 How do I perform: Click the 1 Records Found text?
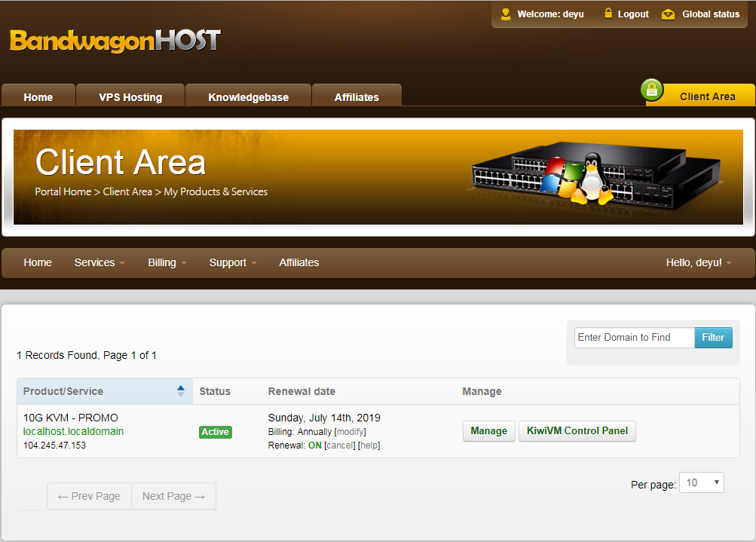tap(57, 355)
